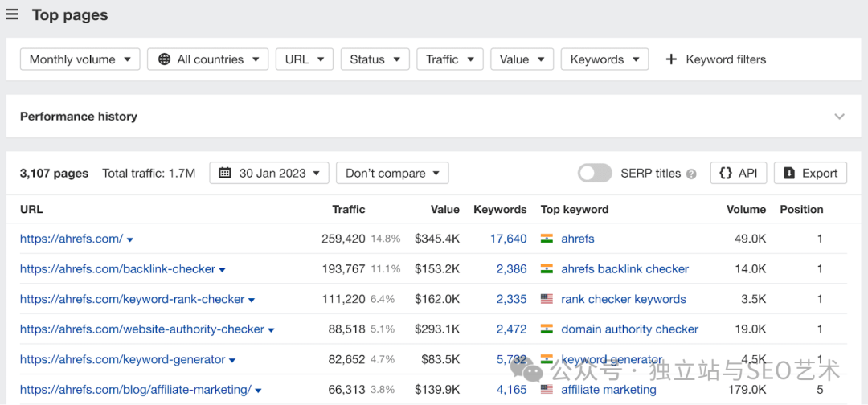Open the Value filter dropdown
The height and width of the screenshot is (405, 868).
click(522, 59)
